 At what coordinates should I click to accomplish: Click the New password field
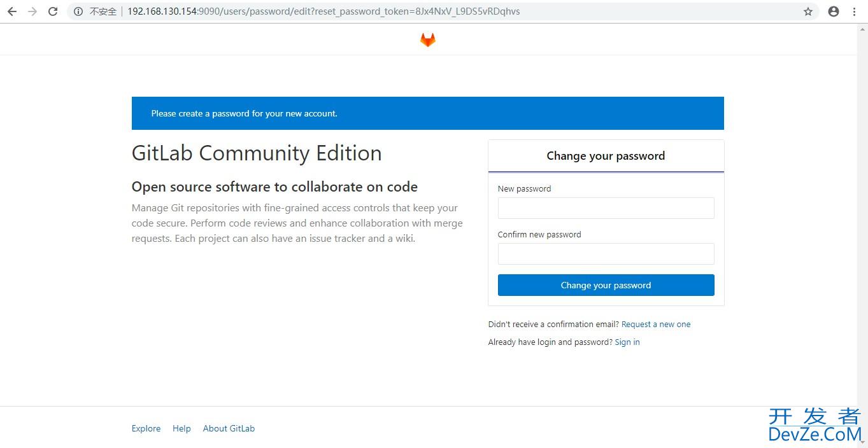[606, 208]
